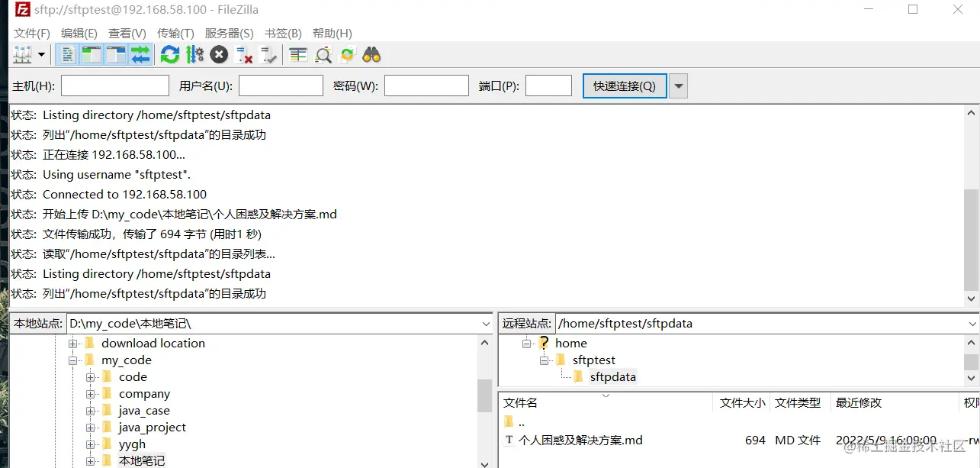This screenshot has height=468, width=980.
Task: Open directory listing filters
Action: (297, 54)
